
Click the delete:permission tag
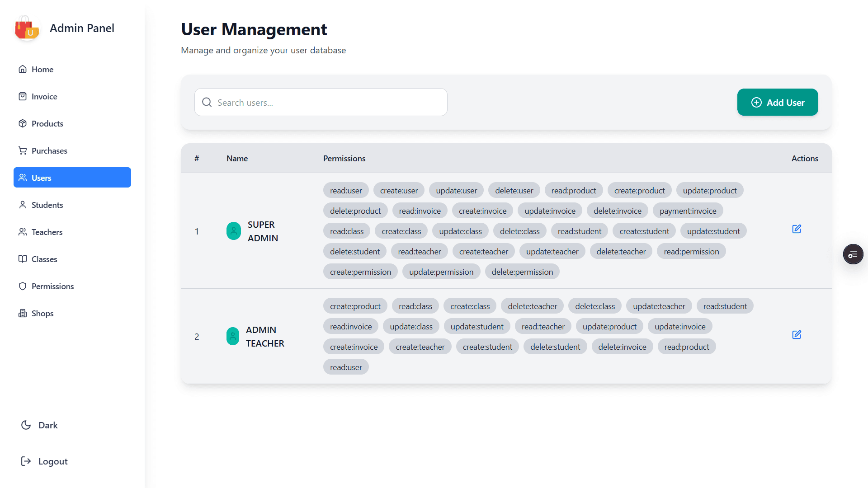pyautogui.click(x=522, y=272)
